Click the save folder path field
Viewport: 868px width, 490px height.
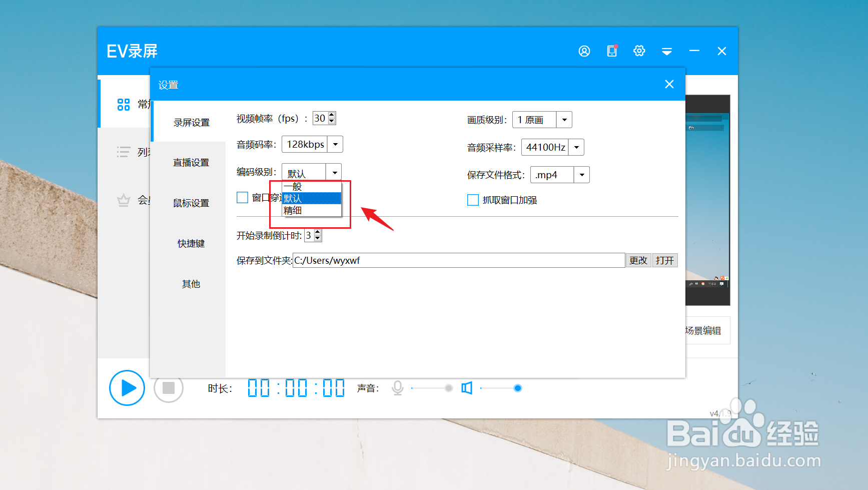(x=459, y=260)
